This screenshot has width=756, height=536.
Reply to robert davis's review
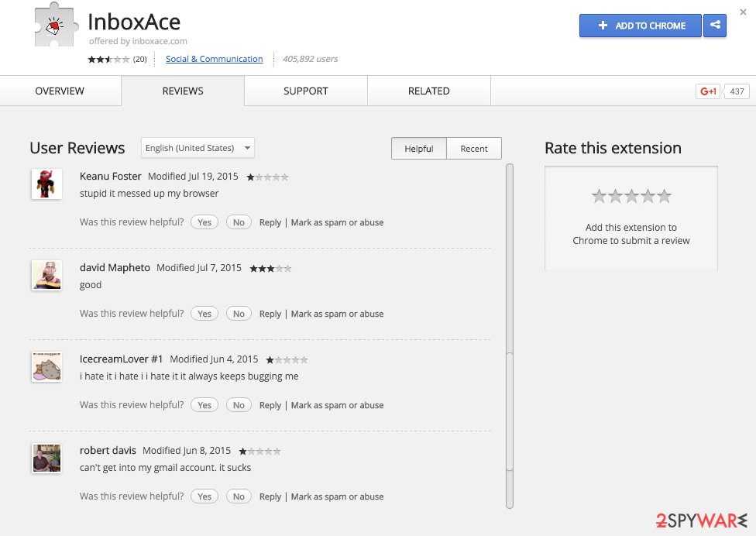270,496
